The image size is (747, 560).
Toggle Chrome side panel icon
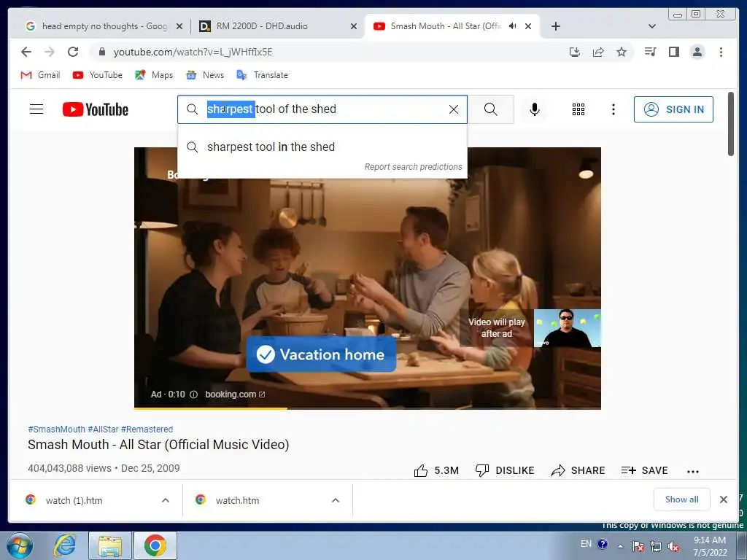click(673, 52)
